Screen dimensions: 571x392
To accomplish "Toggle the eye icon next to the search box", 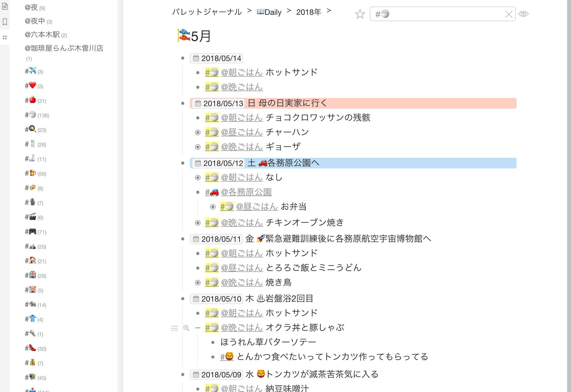I will 524,14.
